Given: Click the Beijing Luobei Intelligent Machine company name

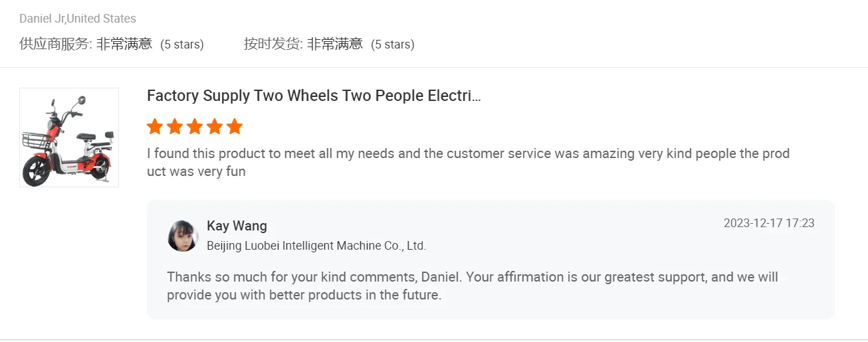Looking at the screenshot, I should pos(316,246).
